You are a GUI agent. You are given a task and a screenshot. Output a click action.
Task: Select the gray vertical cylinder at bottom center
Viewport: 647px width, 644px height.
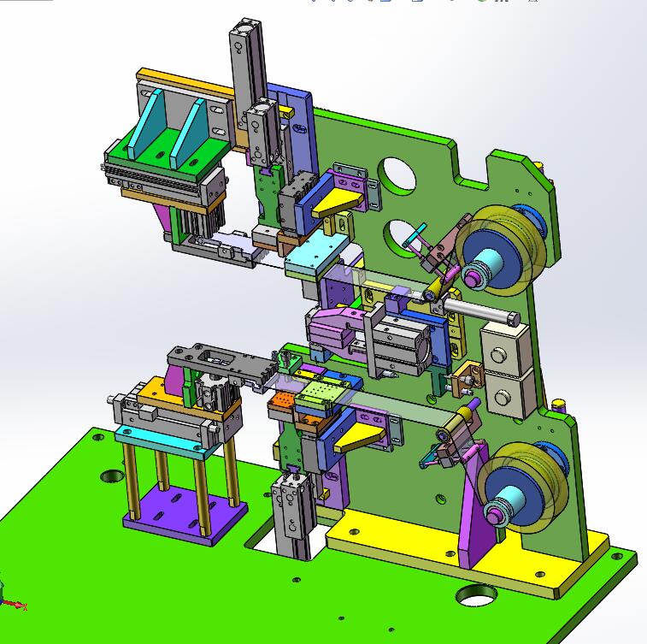(x=292, y=516)
